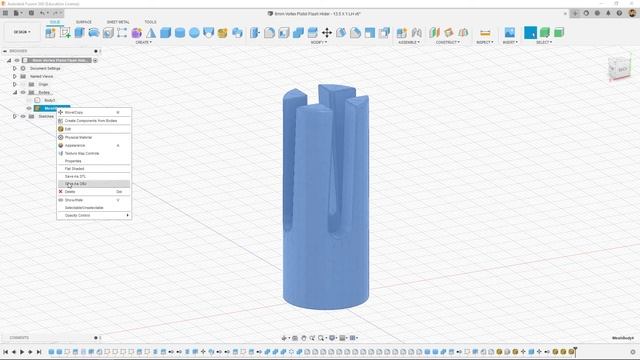
Task: Select the Sphere primitive tool
Action: (x=194, y=33)
